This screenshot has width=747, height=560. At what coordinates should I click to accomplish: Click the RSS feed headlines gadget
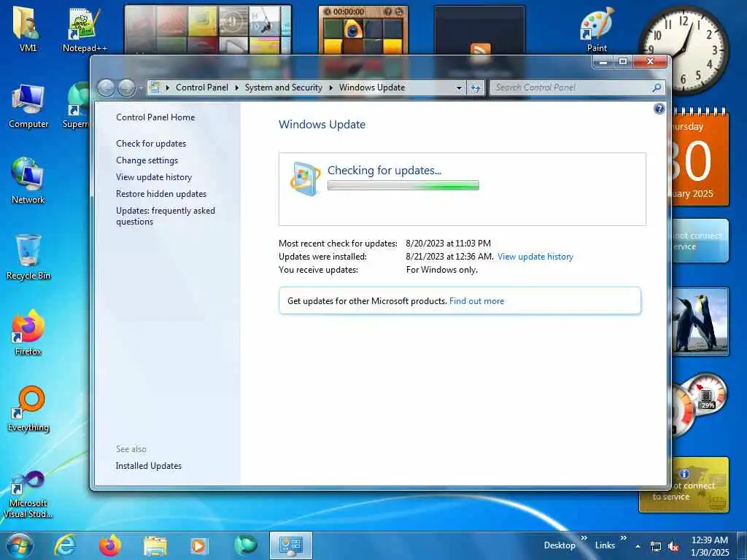click(479, 31)
